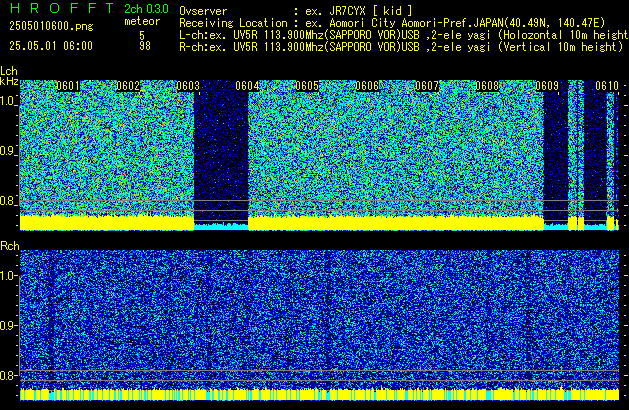The image size is (629, 410).
Task: Click the Lch 0.9 kHz axis label
Action: tap(8, 151)
